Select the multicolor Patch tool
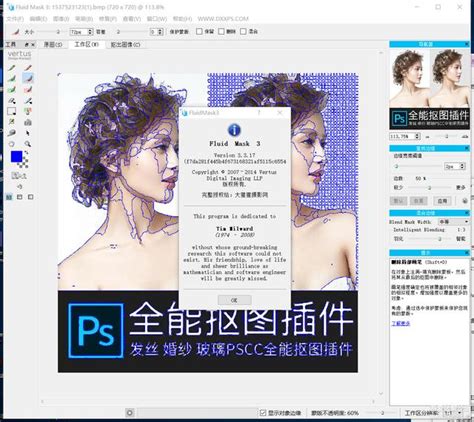This screenshot has height=422, width=474. [x=28, y=111]
